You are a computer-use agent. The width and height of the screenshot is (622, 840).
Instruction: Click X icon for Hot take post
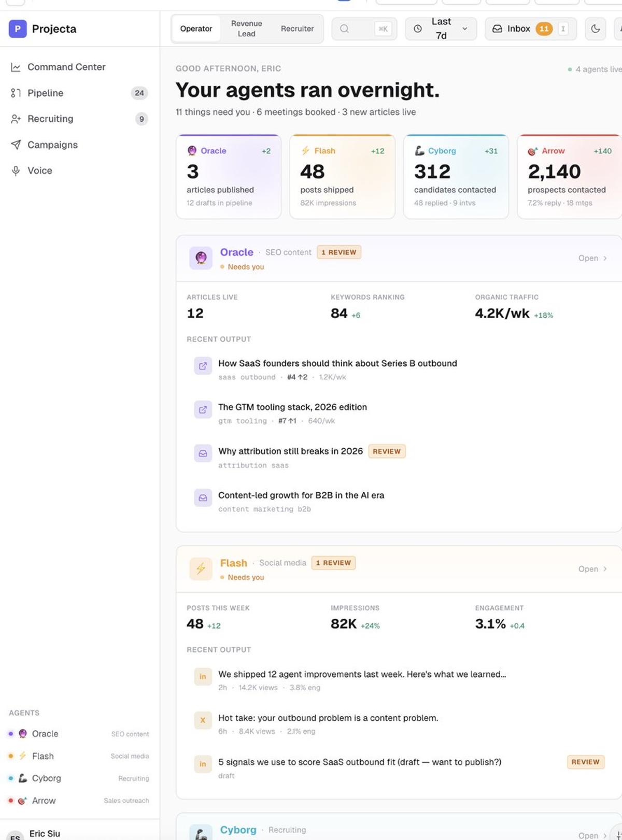[x=203, y=720]
